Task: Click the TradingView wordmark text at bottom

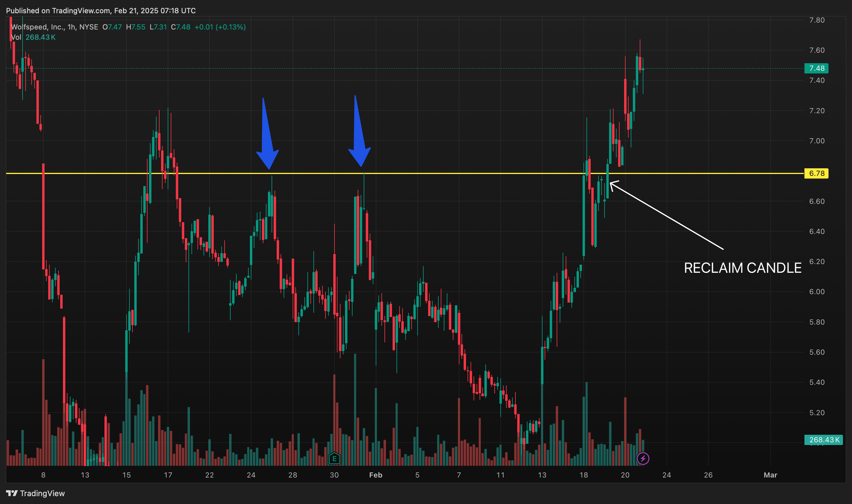Action: point(42,493)
